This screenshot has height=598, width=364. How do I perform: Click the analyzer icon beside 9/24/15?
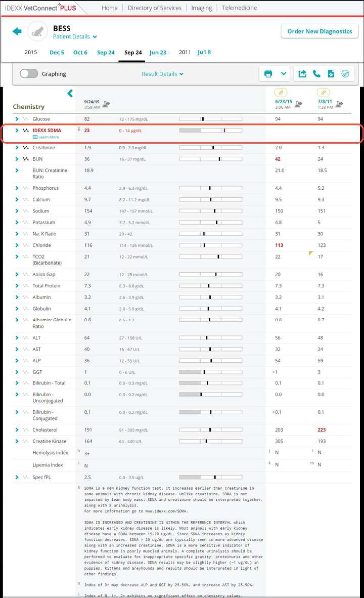[x=106, y=104]
